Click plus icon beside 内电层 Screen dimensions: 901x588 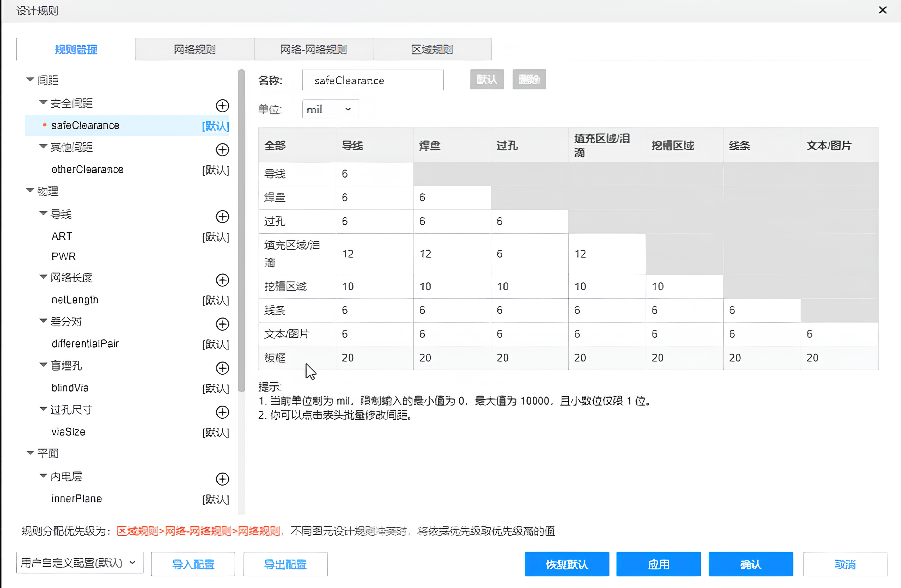tap(222, 479)
